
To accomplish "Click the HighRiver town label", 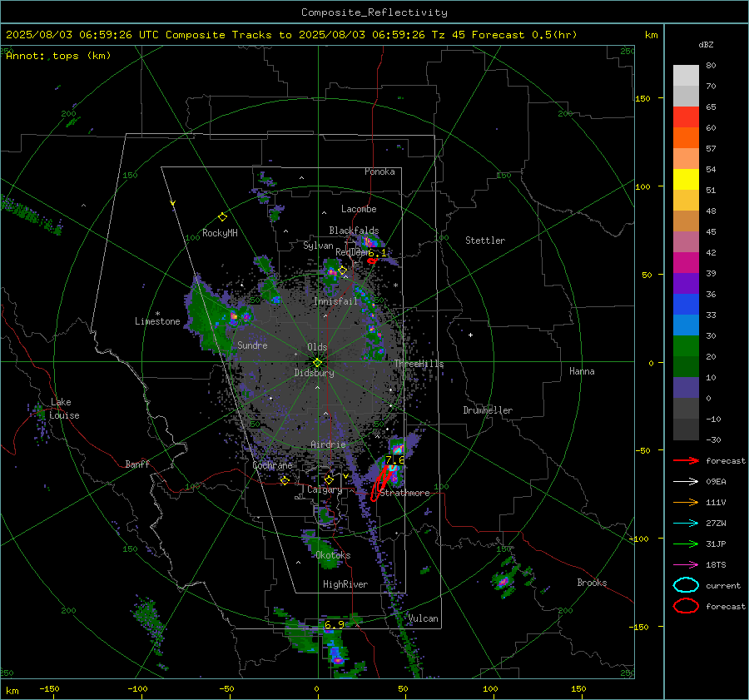I will (x=345, y=584).
